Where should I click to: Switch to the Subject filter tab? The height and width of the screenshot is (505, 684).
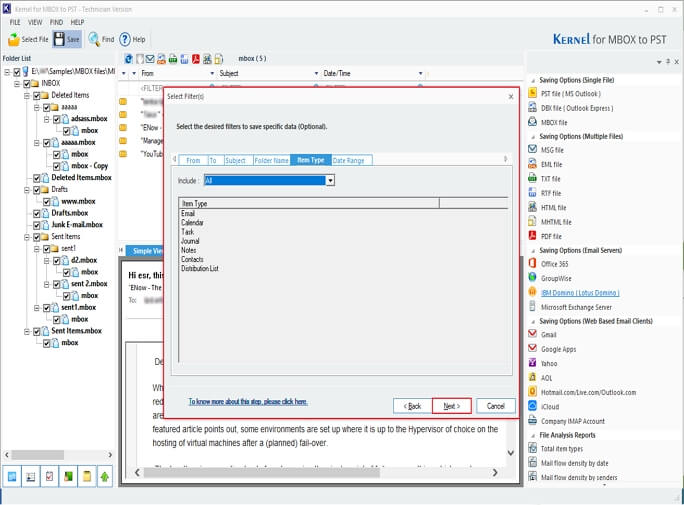(236, 160)
